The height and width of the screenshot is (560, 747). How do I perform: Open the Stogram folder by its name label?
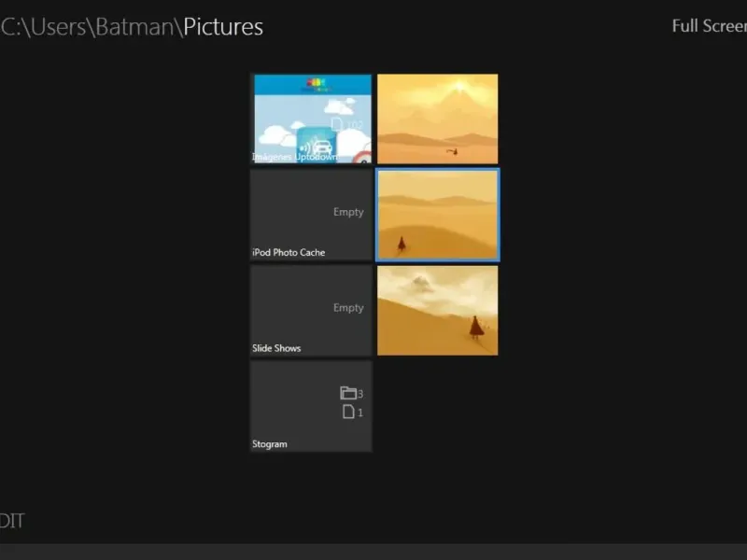[x=270, y=444]
